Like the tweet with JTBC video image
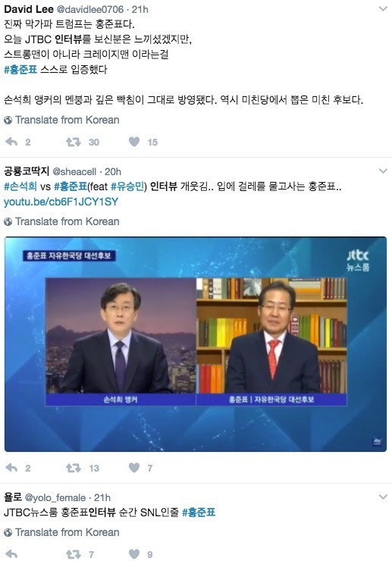This screenshot has width=392, height=561. (134, 468)
